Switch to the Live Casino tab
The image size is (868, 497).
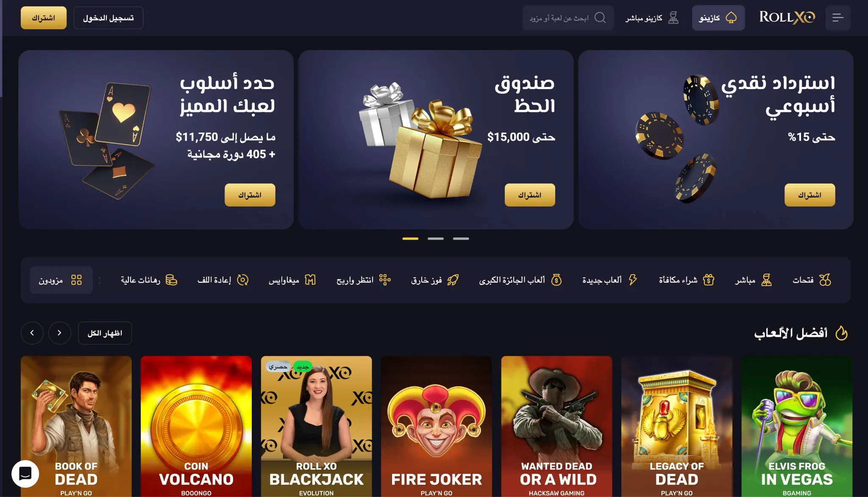click(x=652, y=18)
